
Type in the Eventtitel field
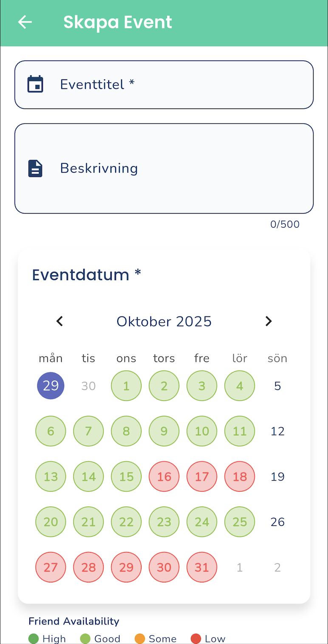[178, 85]
